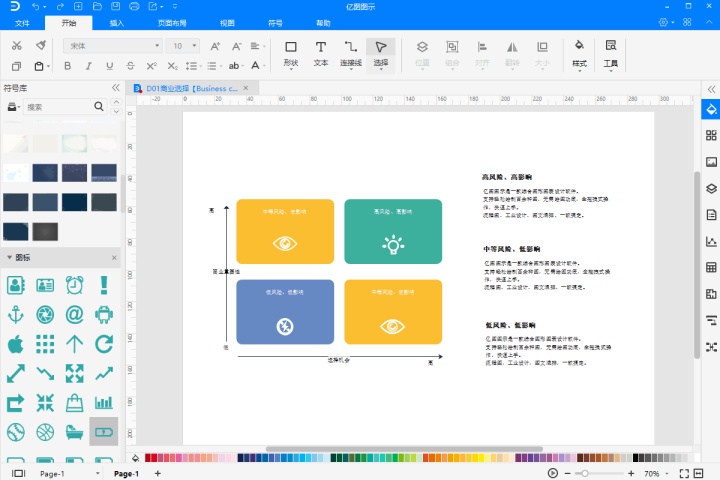Open the 页面布局 ribbon tab
This screenshot has height=480, width=720.
click(172, 22)
